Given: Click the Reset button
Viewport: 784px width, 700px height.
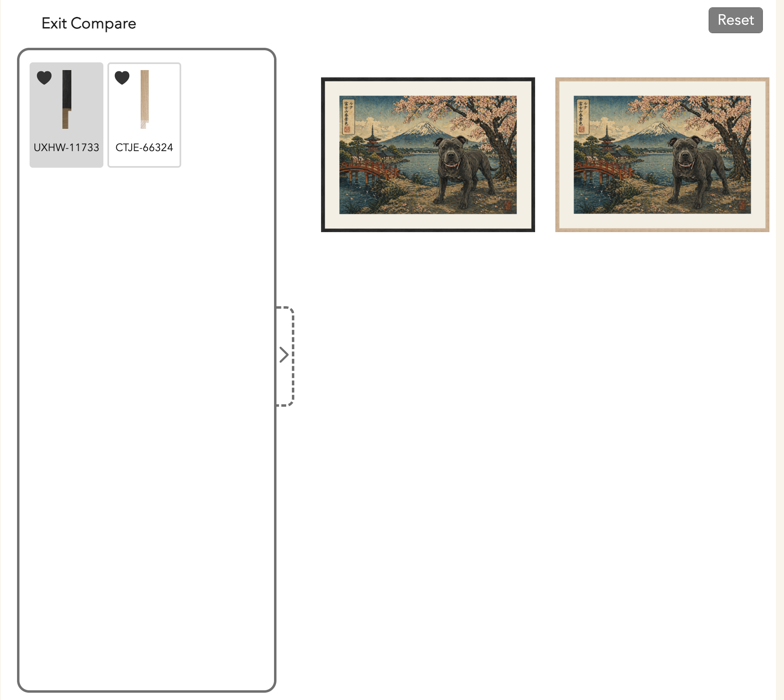Looking at the screenshot, I should click(735, 20).
